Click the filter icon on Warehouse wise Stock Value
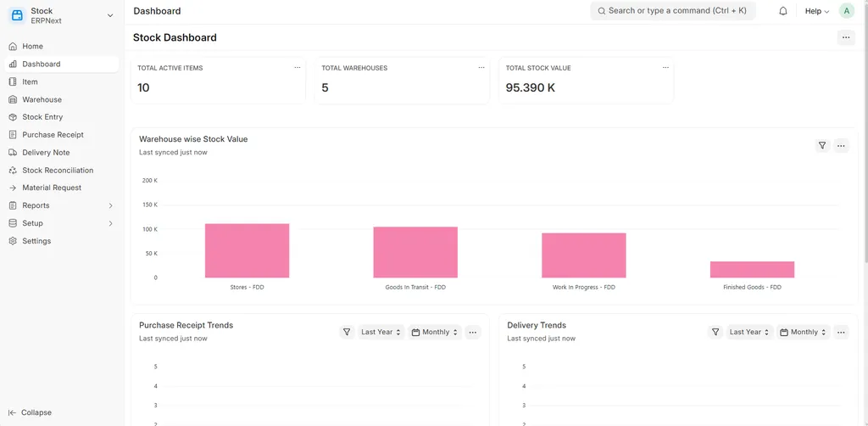The image size is (868, 426). pos(821,146)
